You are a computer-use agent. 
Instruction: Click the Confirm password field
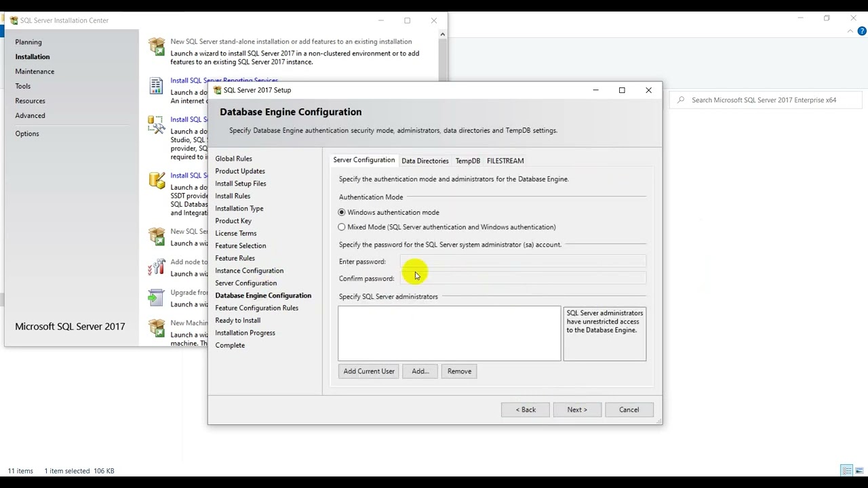[x=523, y=279]
